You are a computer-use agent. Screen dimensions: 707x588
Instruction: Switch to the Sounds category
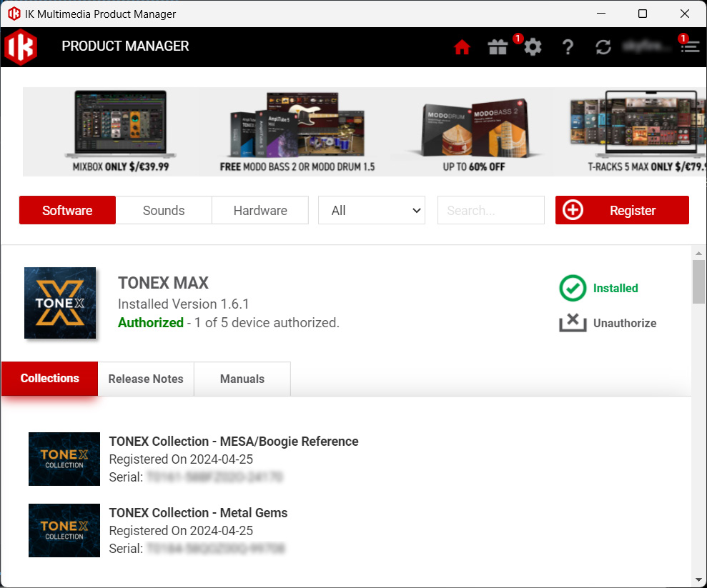(164, 210)
